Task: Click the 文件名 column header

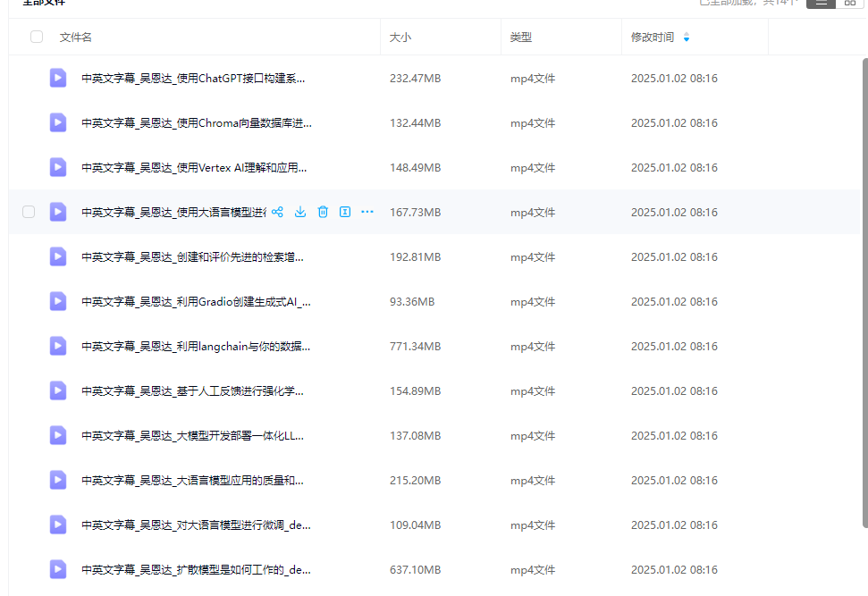Action: (76, 37)
